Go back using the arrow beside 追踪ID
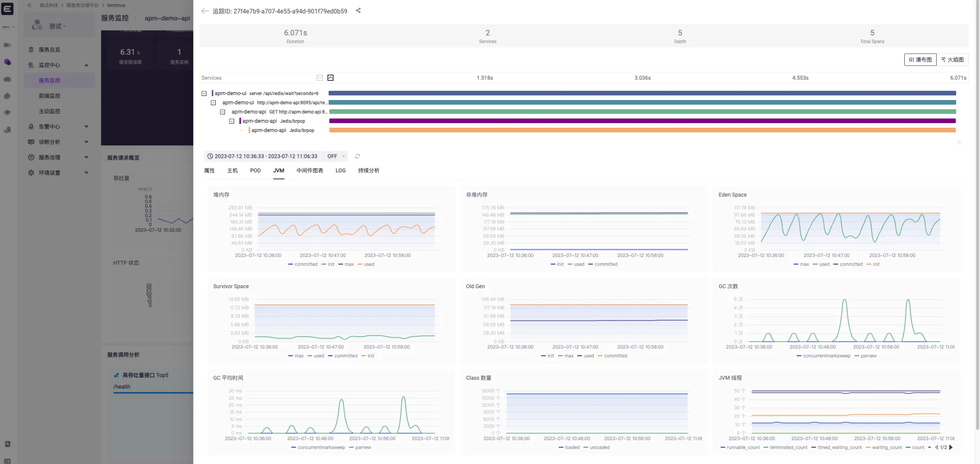This screenshot has width=980, height=464. (205, 11)
